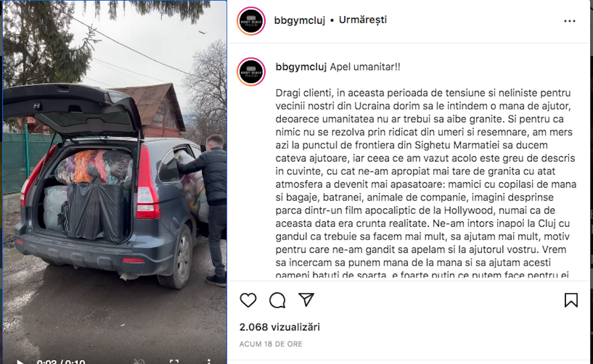Open bbgymcluj username in caption
Screen dimensions: 593x364
[x=300, y=67]
